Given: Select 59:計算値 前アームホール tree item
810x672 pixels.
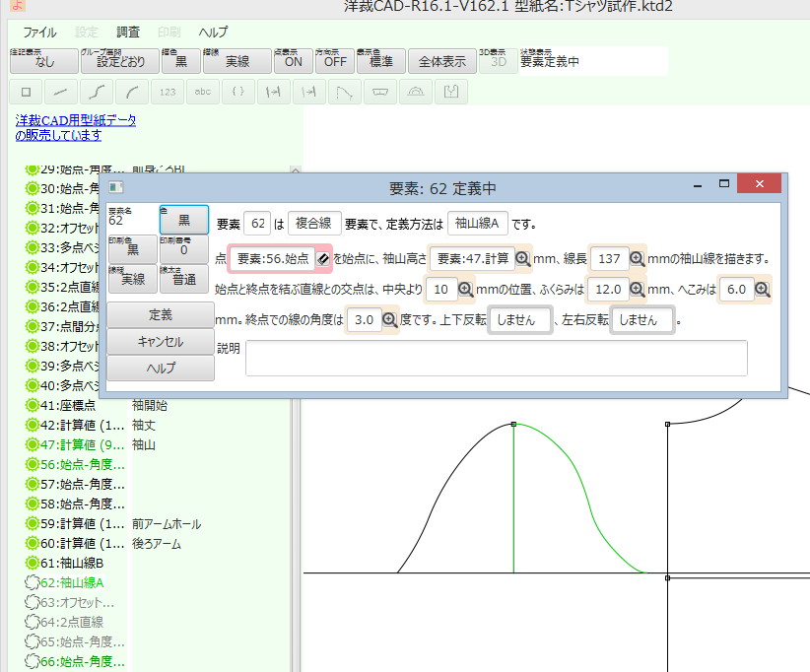Looking at the screenshot, I should pos(113,524).
